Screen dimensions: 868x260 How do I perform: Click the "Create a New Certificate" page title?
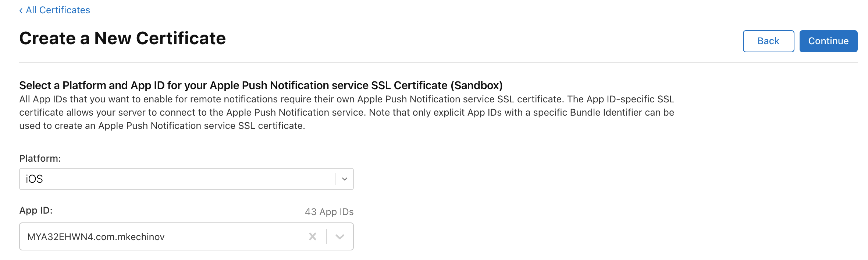coord(122,38)
